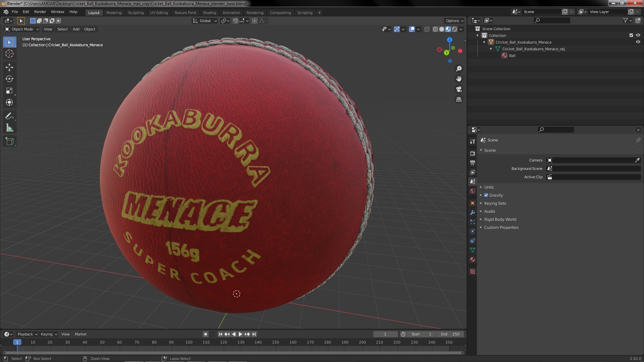Screen dimensions: 644x362
Task: Open Playback dropdown in timeline
Action: (x=27, y=334)
